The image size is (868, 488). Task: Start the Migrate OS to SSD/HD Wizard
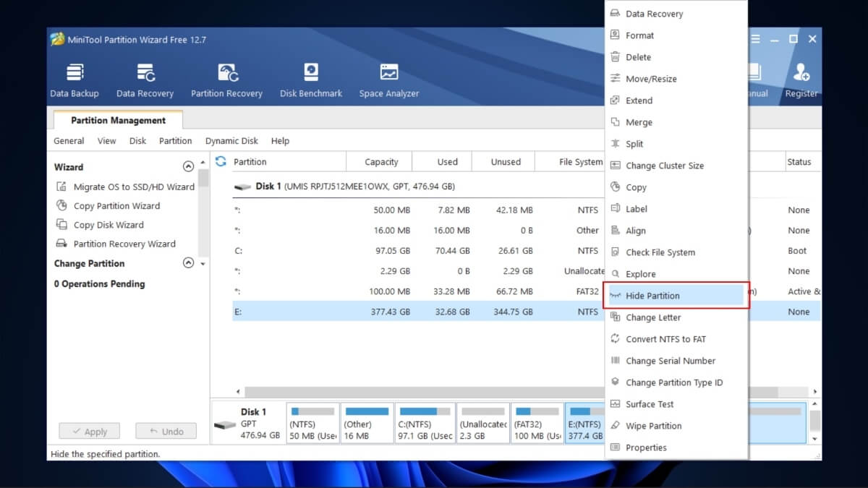point(134,186)
